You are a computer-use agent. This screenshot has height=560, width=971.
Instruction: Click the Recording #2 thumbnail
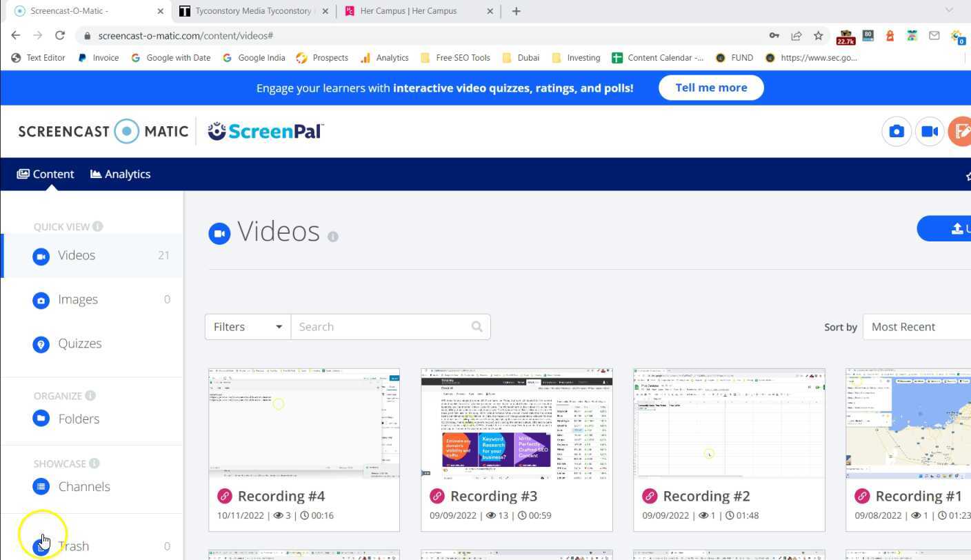coord(728,422)
